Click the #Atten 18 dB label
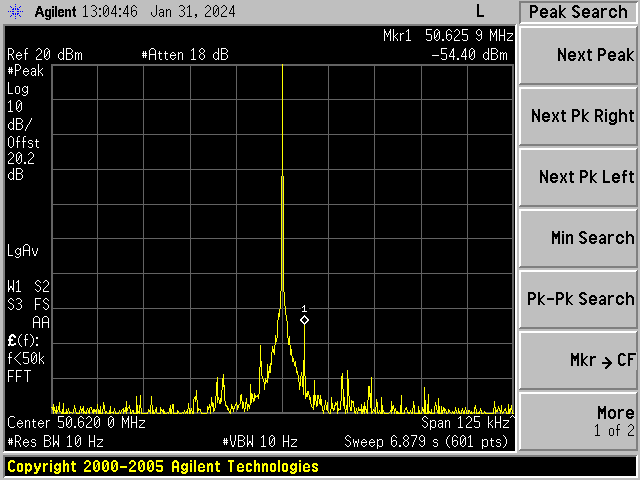Image resolution: width=640 pixels, height=480 pixels. 185,55
